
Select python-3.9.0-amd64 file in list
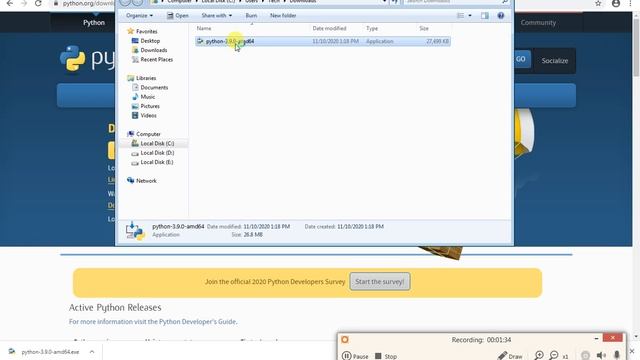323,41
